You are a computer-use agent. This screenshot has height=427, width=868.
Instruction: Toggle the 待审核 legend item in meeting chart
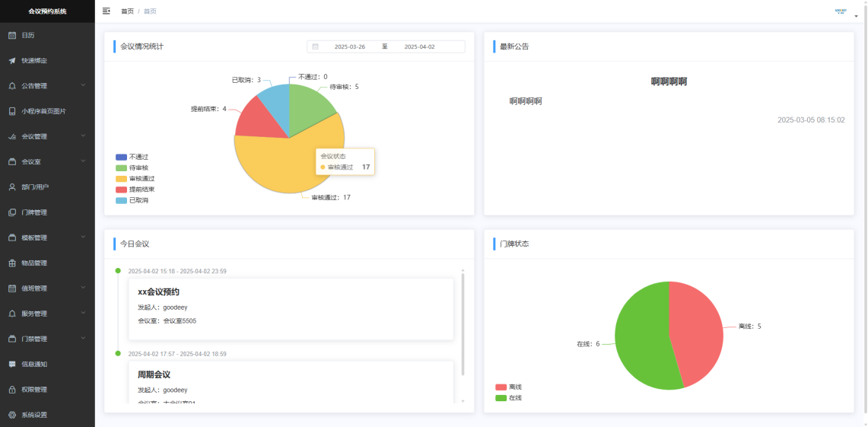pyautogui.click(x=132, y=167)
